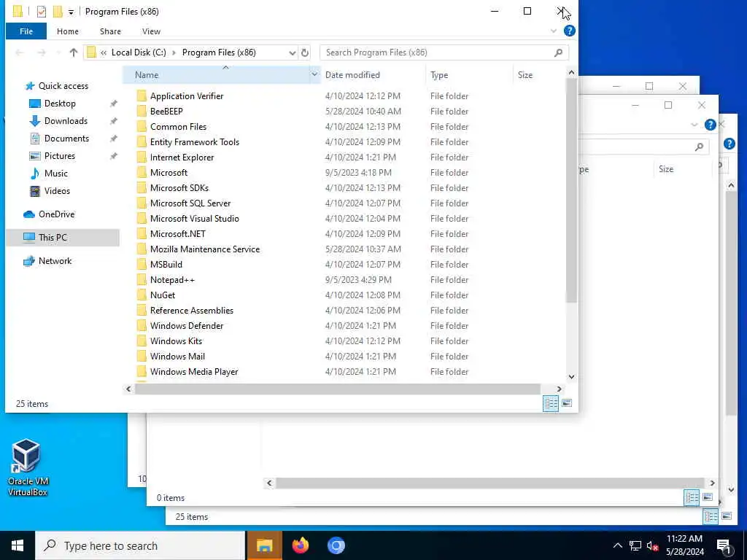This screenshot has width=747, height=560.
Task: Click the network tray icon
Action: click(x=635, y=546)
